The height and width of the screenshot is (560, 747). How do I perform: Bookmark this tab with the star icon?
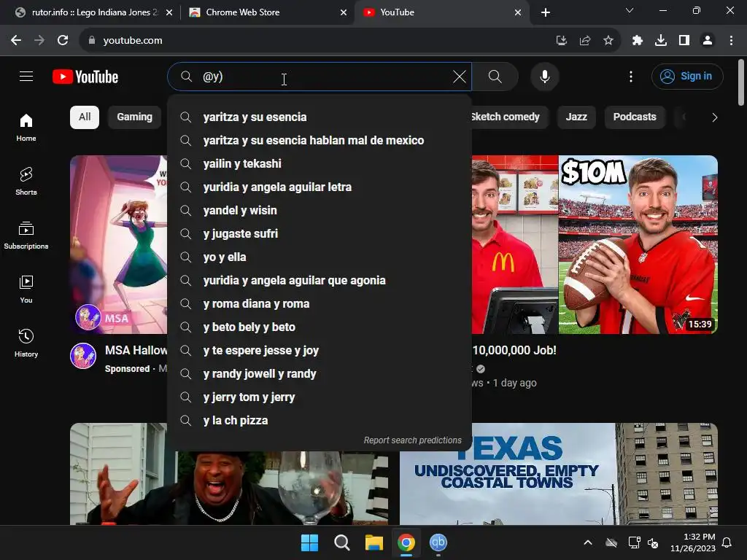point(608,41)
